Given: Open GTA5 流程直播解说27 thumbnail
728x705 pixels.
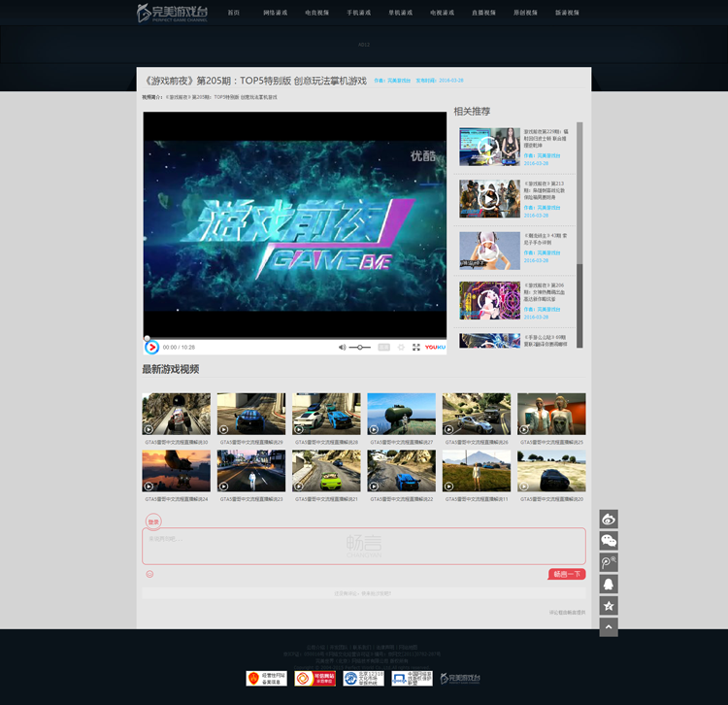Looking at the screenshot, I should coord(402,414).
